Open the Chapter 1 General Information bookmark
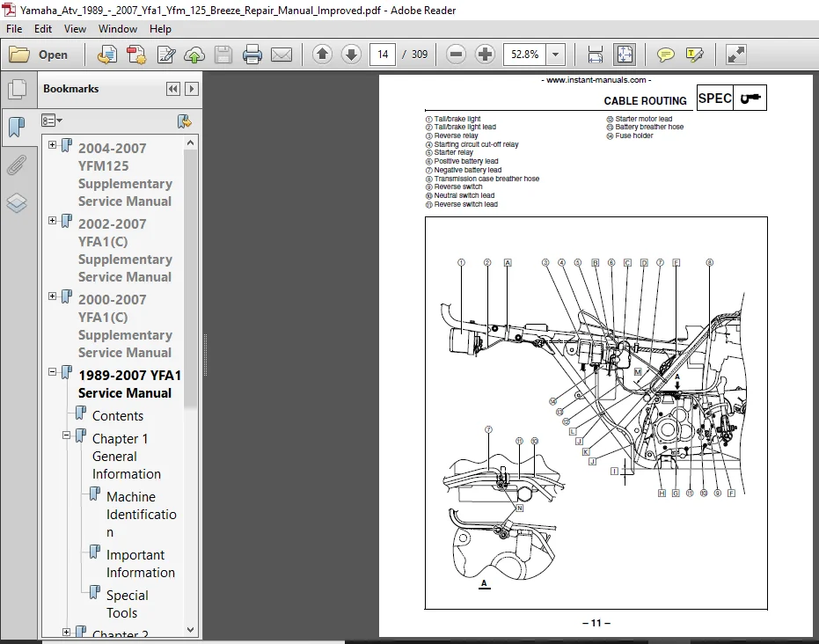This screenshot has width=819, height=644. tap(127, 456)
